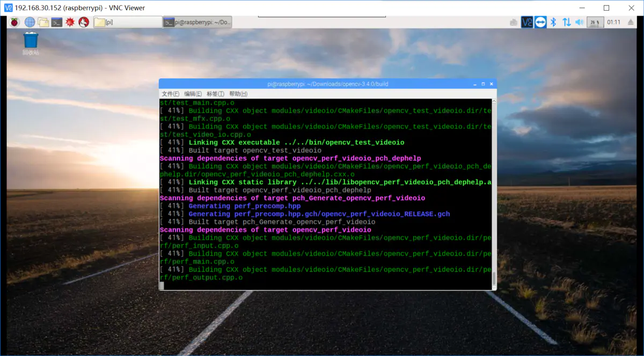The width and height of the screenshot is (644, 356).
Task: Click 'st/test_video_io.cpp.o' text
Action: 206,135
